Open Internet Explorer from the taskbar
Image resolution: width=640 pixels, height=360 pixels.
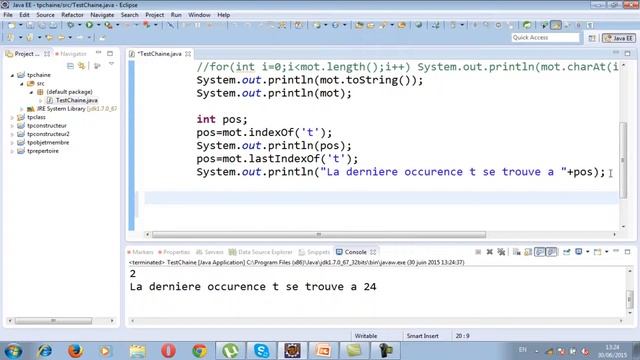point(44,351)
